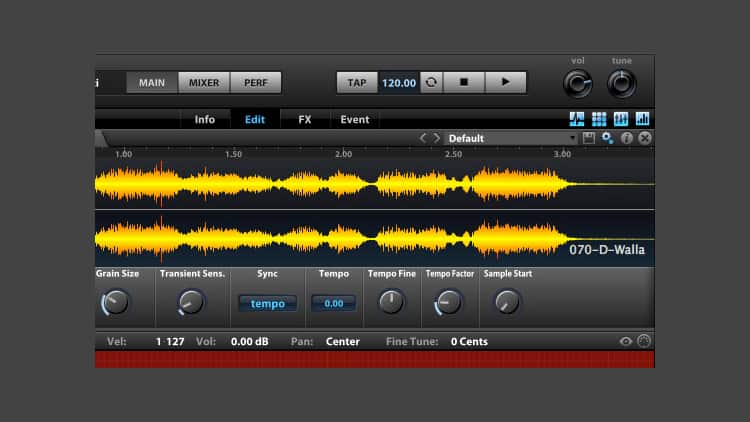Save the preset with floppy icon

tap(589, 138)
